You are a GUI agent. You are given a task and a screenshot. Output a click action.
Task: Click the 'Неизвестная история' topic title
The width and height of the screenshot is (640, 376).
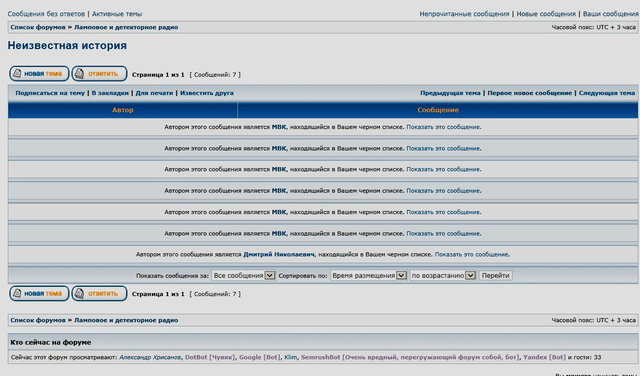[67, 45]
